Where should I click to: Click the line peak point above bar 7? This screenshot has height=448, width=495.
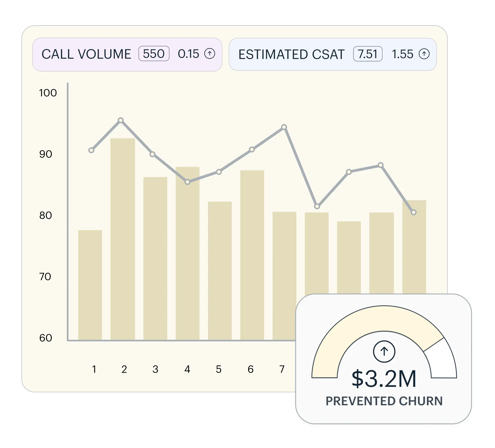284,127
